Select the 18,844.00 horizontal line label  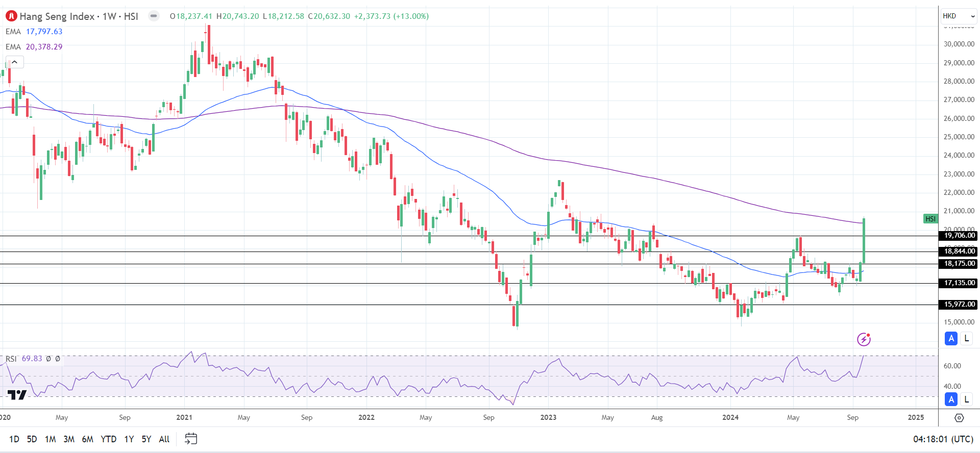[959, 251]
